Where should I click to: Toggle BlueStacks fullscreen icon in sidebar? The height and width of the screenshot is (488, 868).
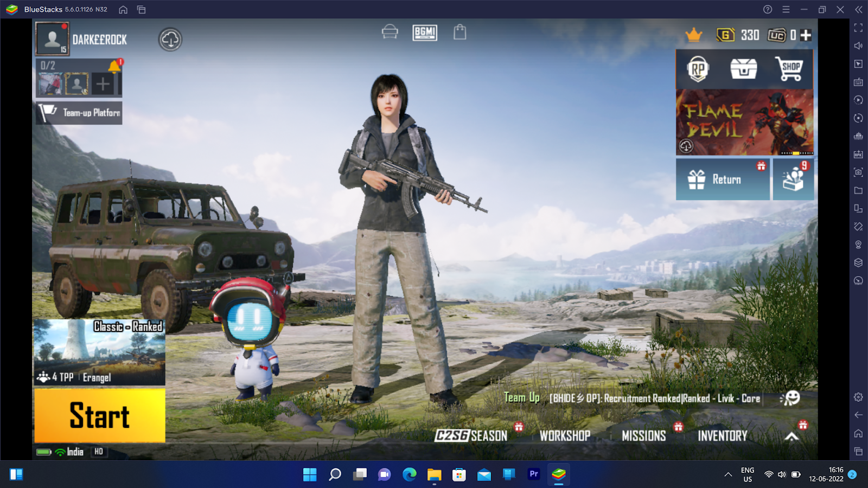pos(858,28)
